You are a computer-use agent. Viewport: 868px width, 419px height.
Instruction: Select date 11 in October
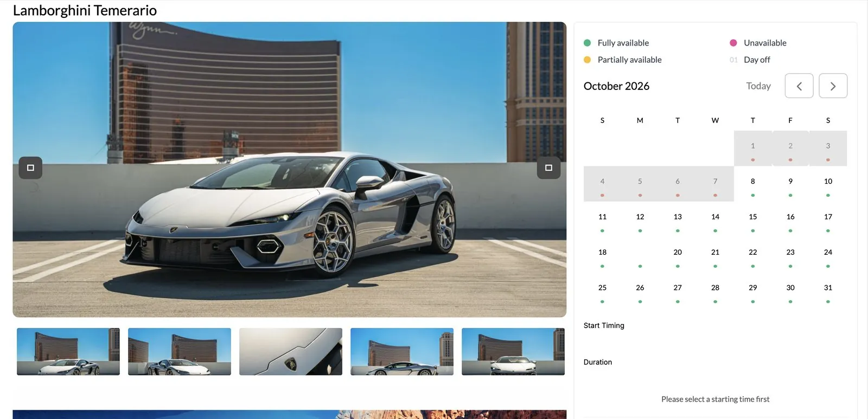pos(602,220)
